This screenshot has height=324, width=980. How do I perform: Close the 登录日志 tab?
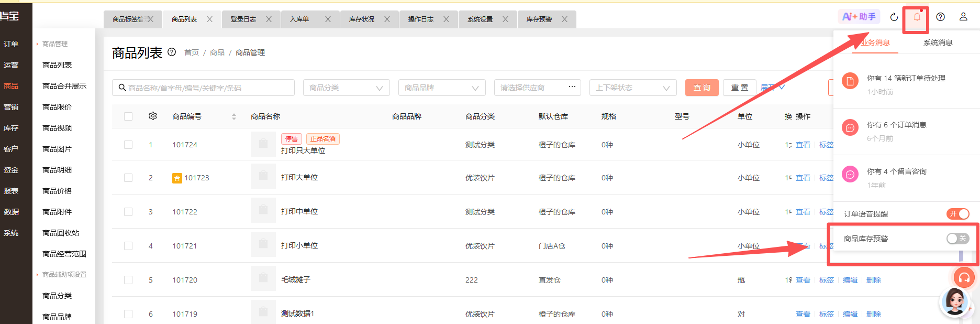(269, 19)
